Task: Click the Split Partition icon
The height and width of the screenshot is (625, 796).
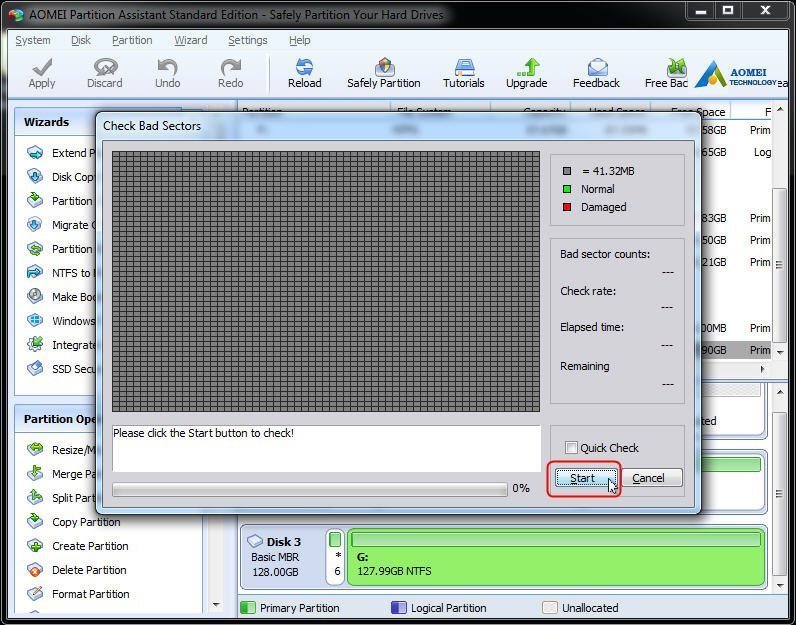Action: (35, 497)
